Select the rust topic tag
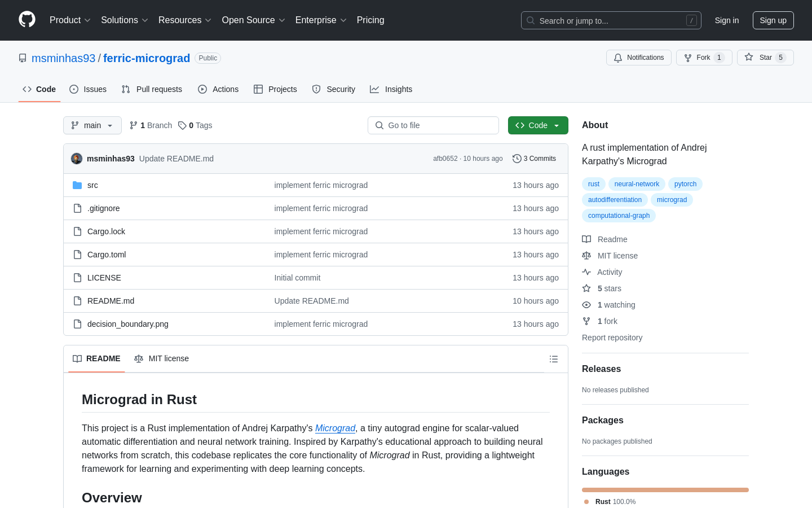The height and width of the screenshot is (508, 812). tap(594, 184)
